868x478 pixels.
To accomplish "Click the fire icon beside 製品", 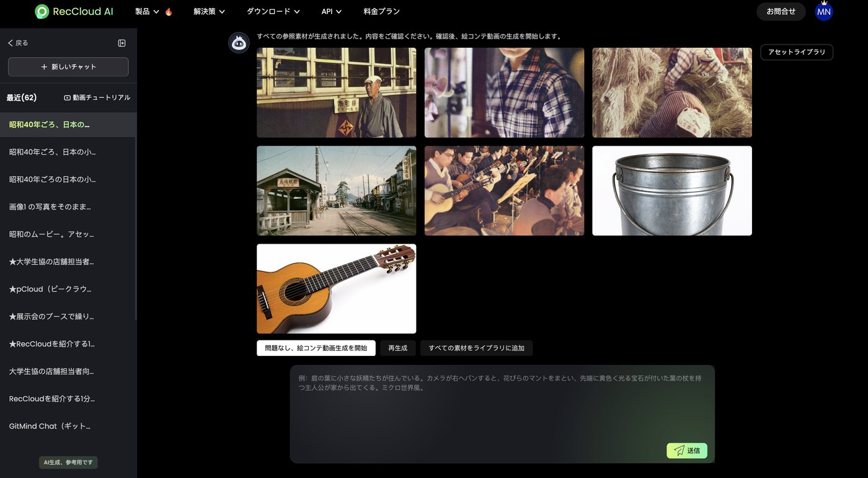I will pyautogui.click(x=169, y=12).
